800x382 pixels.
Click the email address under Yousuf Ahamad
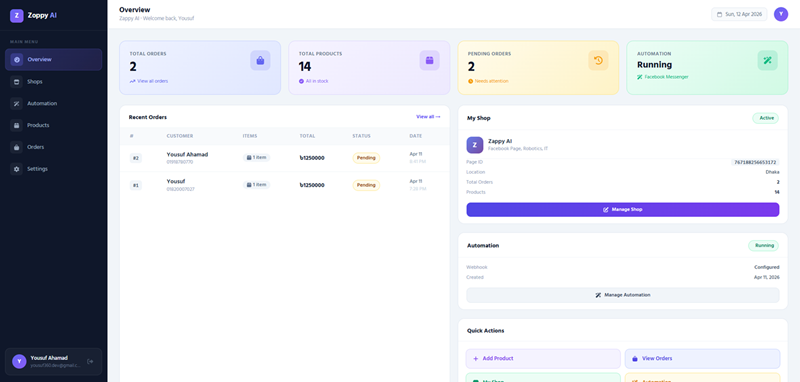pyautogui.click(x=55, y=366)
